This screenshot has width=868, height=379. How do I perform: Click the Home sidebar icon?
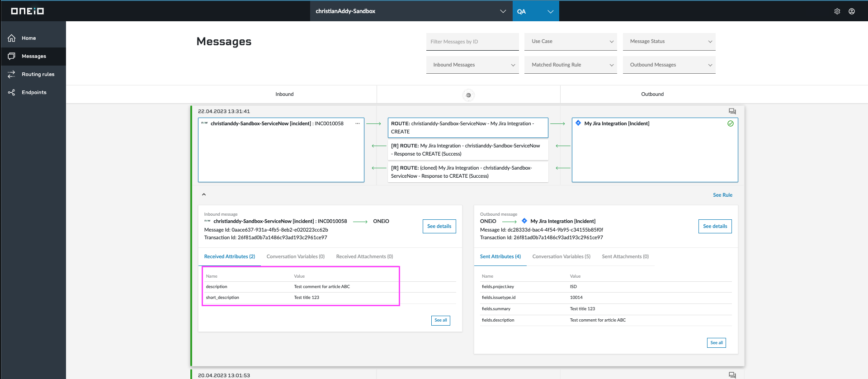(x=12, y=38)
